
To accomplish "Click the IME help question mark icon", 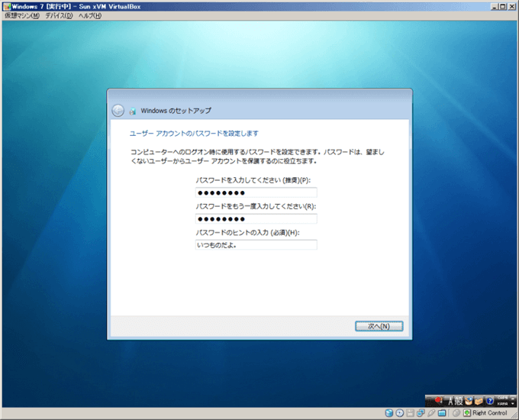I will tap(489, 400).
